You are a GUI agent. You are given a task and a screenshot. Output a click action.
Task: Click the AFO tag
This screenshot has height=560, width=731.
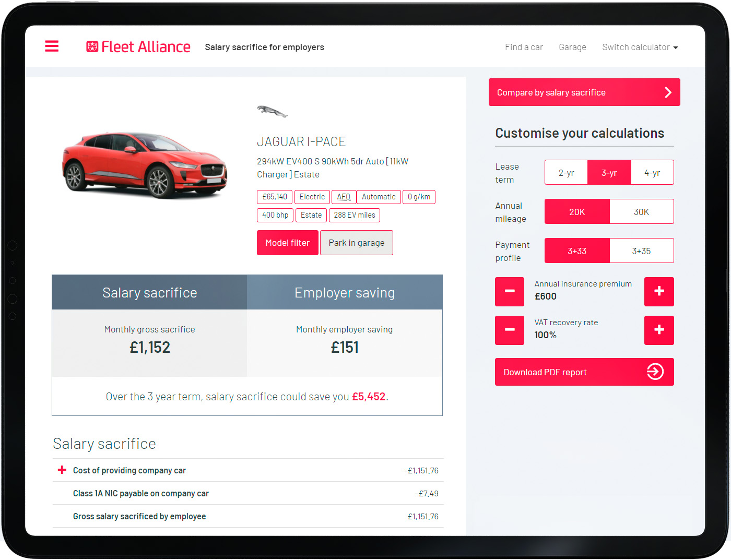pyautogui.click(x=344, y=197)
